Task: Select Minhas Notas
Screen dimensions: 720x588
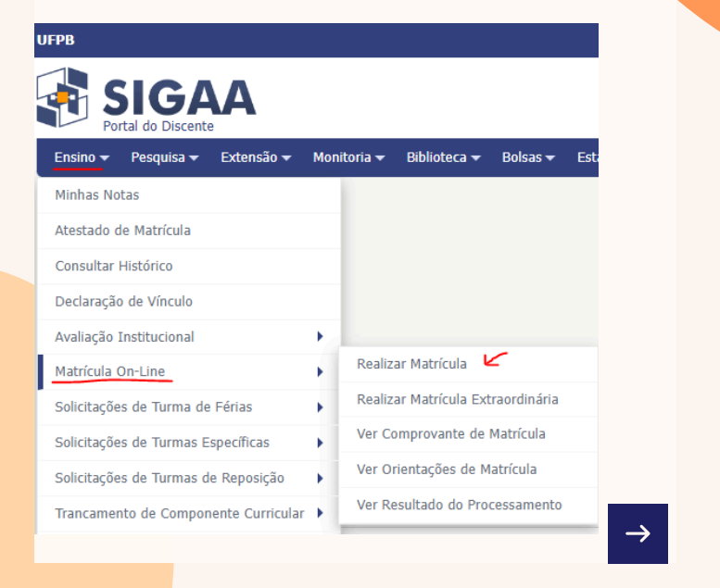Action: coord(189,195)
